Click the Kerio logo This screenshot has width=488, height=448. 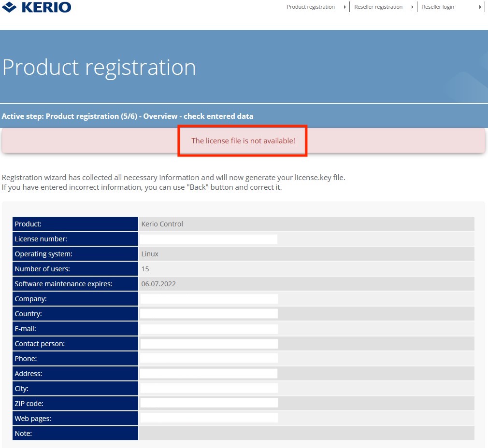(36, 7)
